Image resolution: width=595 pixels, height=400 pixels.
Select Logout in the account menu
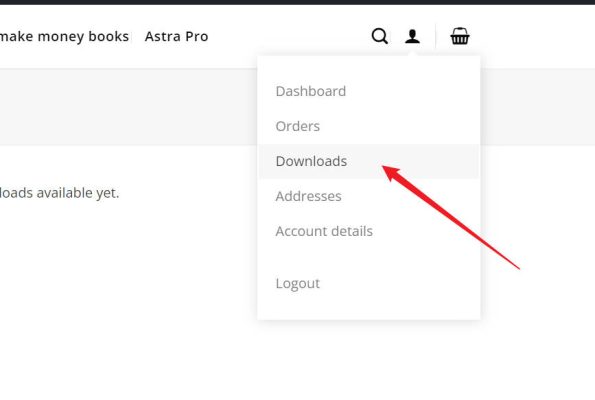[298, 283]
